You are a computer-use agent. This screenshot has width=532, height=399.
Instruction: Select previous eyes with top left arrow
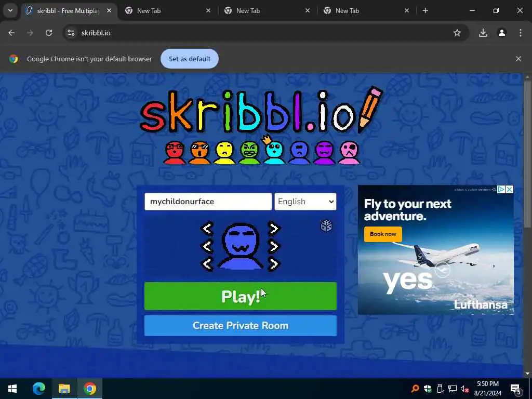[x=207, y=229]
